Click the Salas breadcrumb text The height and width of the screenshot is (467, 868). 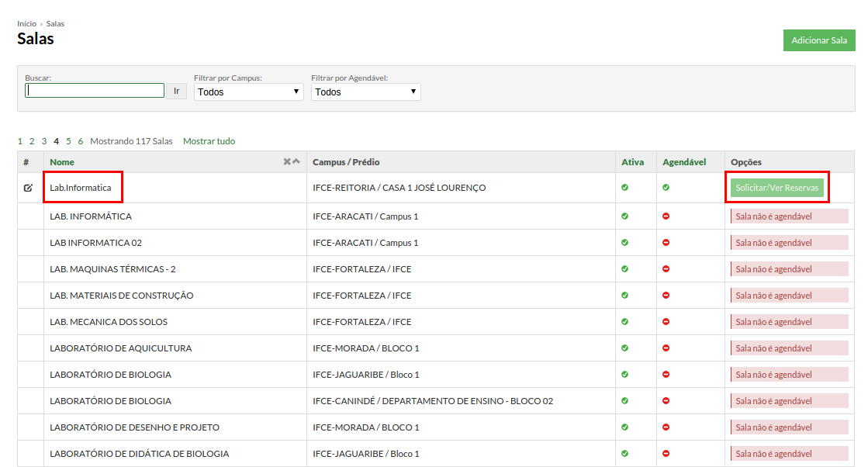tap(55, 24)
